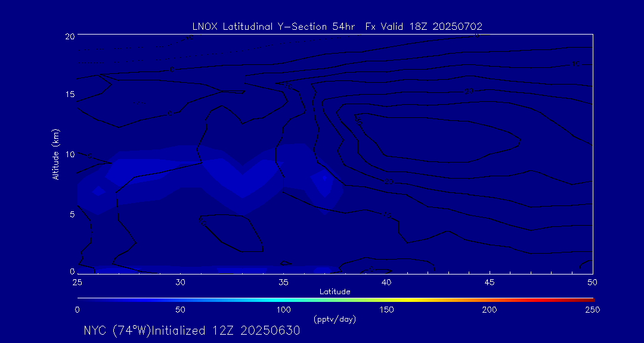Image resolution: width=644 pixels, height=343 pixels.
Task: Click the '20' contour label near latitude 44
Action: point(469,91)
